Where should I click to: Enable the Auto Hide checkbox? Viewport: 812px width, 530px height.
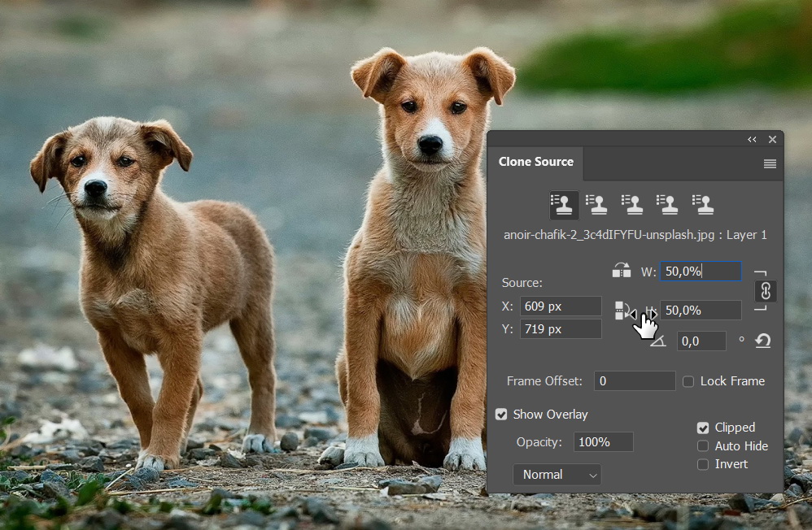(x=703, y=446)
